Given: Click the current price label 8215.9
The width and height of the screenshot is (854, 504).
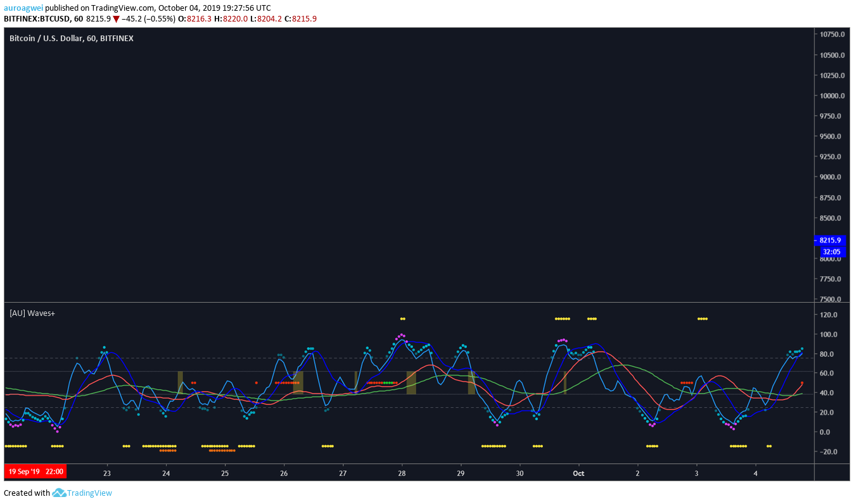Looking at the screenshot, I should click(830, 241).
